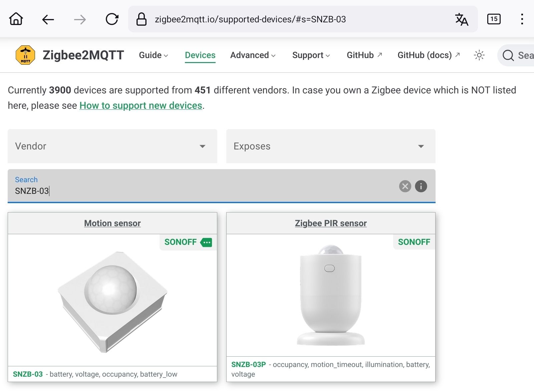The height and width of the screenshot is (392, 534).
Task: Show search info icon
Action: pos(421,186)
